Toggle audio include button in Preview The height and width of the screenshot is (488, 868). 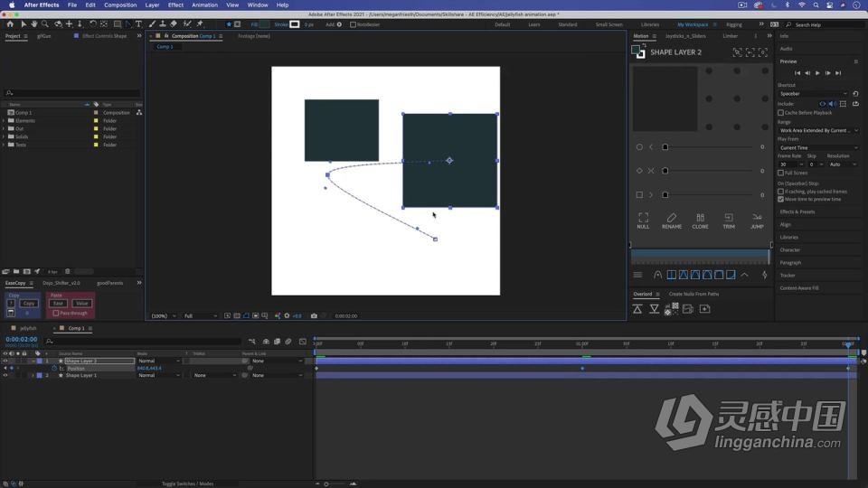coord(833,104)
